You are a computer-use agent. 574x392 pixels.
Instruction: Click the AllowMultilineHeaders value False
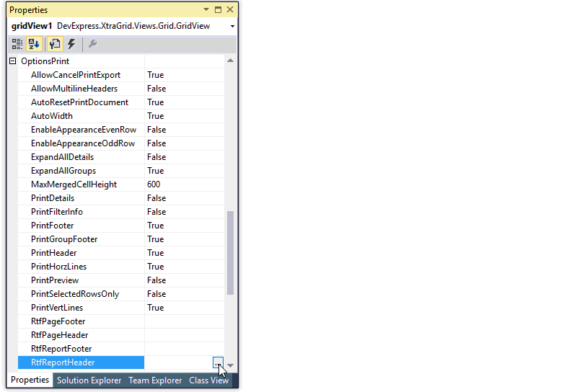[x=156, y=89]
